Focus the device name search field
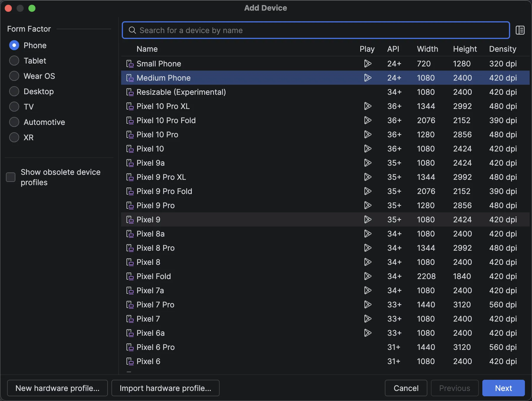532x401 pixels. [x=316, y=30]
